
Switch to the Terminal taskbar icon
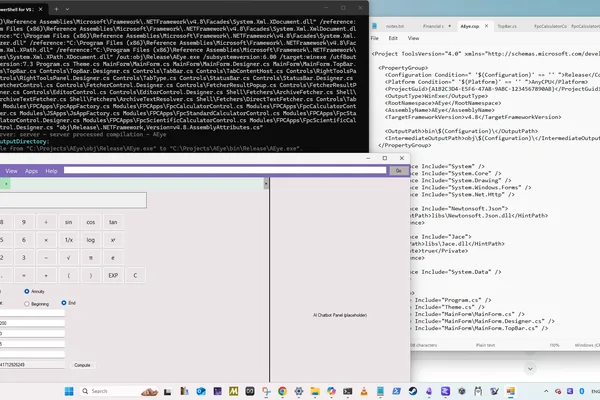coord(347,391)
